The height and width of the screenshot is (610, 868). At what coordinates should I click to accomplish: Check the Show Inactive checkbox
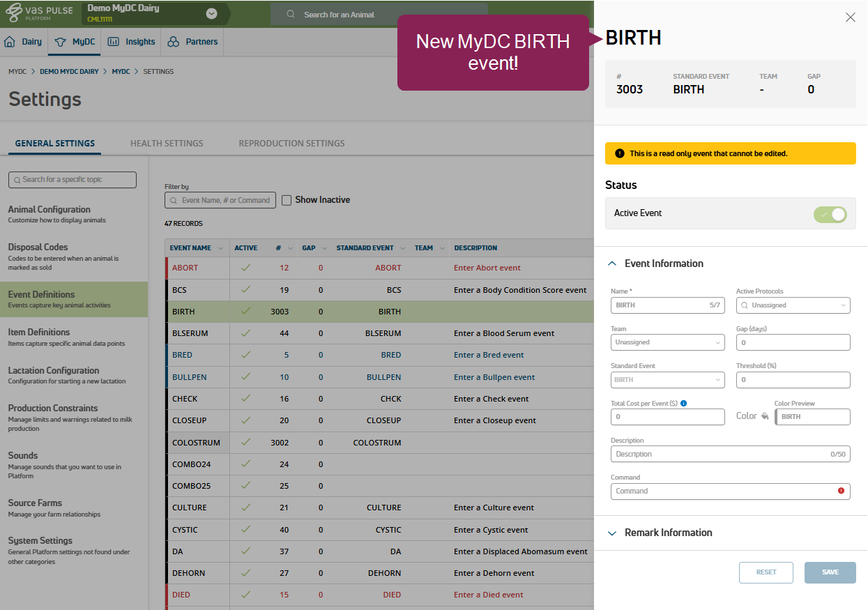[287, 200]
